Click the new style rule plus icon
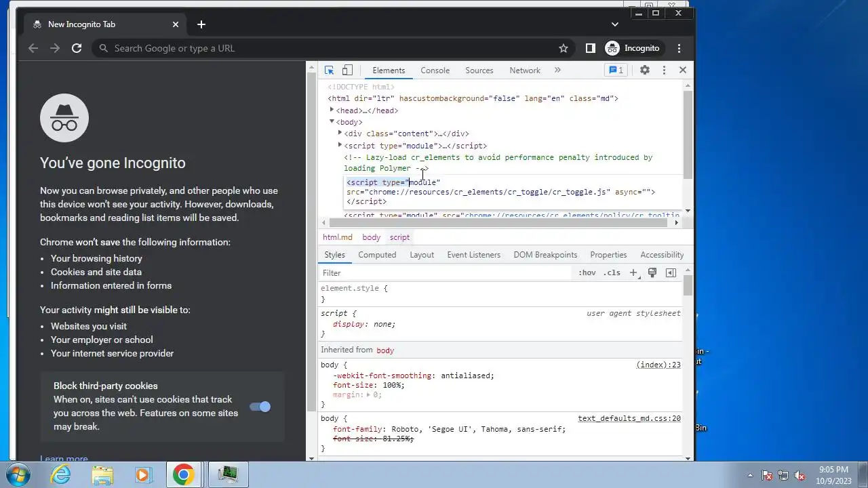Screen dimensions: 868x488 click(x=633, y=272)
